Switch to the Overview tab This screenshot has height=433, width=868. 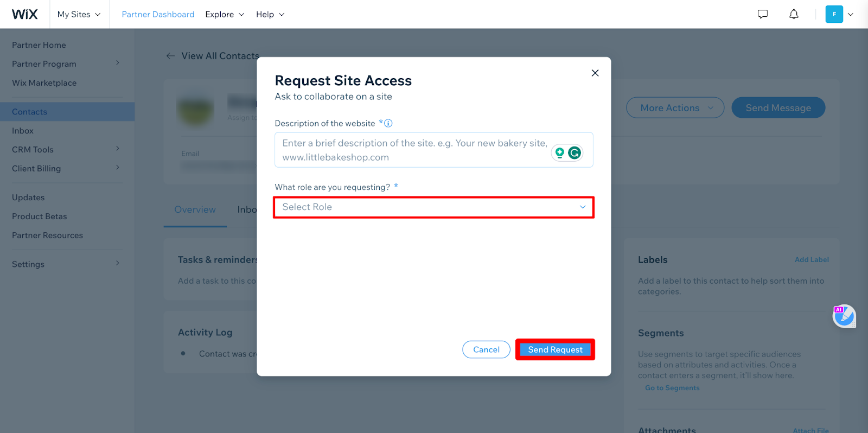click(194, 209)
